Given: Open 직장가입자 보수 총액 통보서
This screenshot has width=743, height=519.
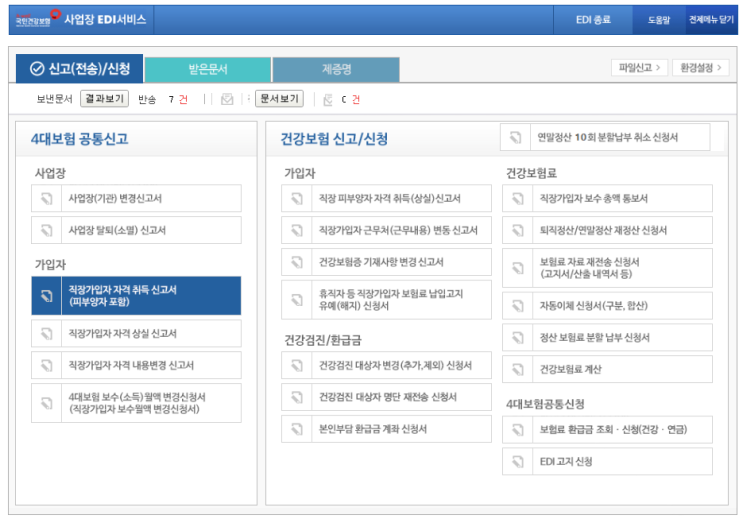Looking at the screenshot, I should pyautogui.click(x=607, y=198).
